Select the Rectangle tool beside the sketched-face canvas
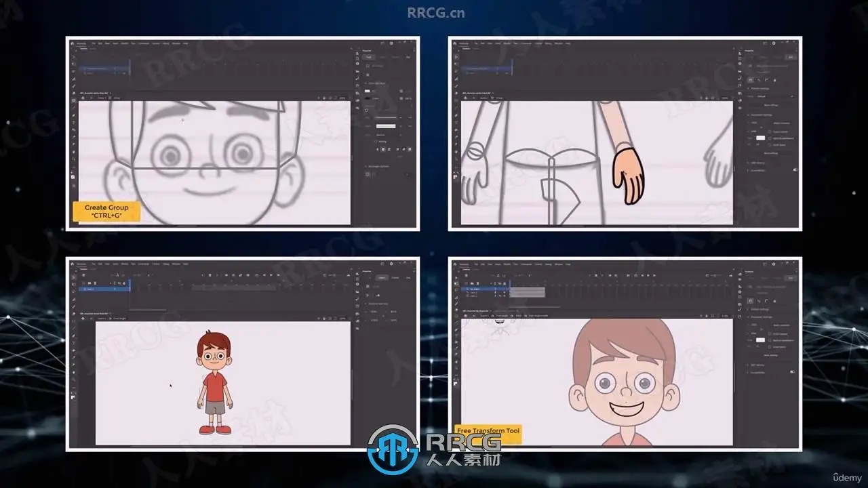 click(73, 100)
